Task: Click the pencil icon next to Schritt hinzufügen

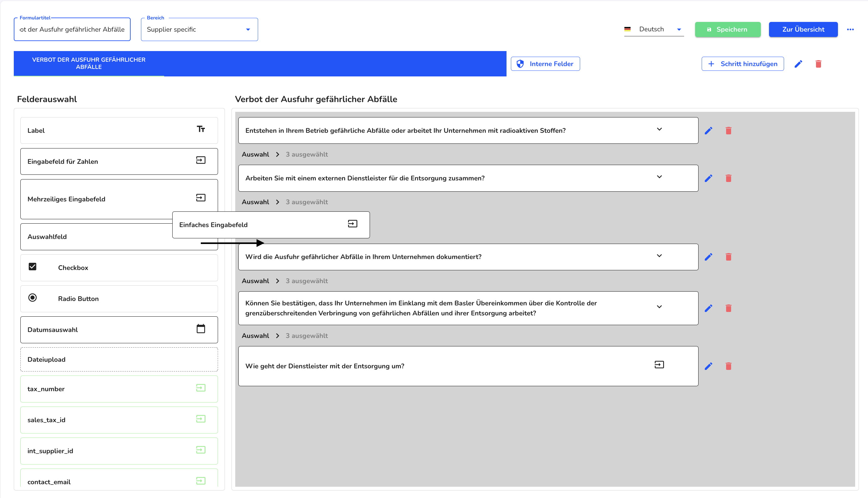Action: 798,64
